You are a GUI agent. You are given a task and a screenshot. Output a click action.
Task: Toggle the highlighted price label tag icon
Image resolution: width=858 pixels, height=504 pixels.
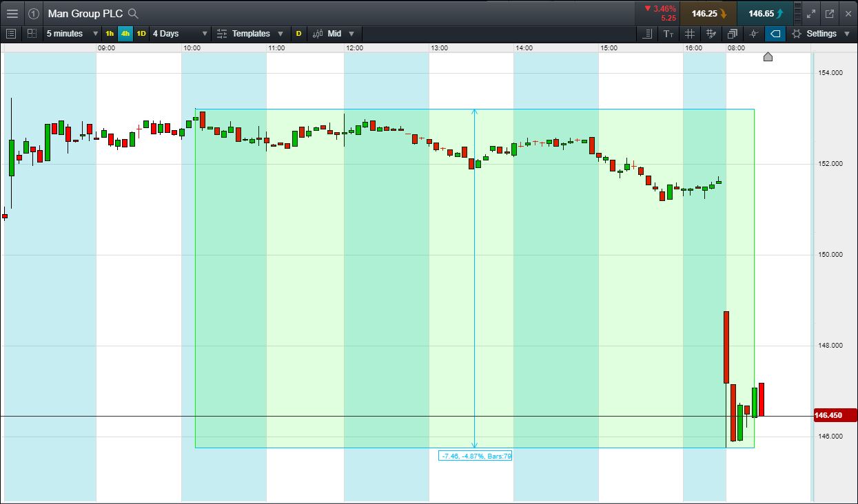pyautogui.click(x=775, y=33)
